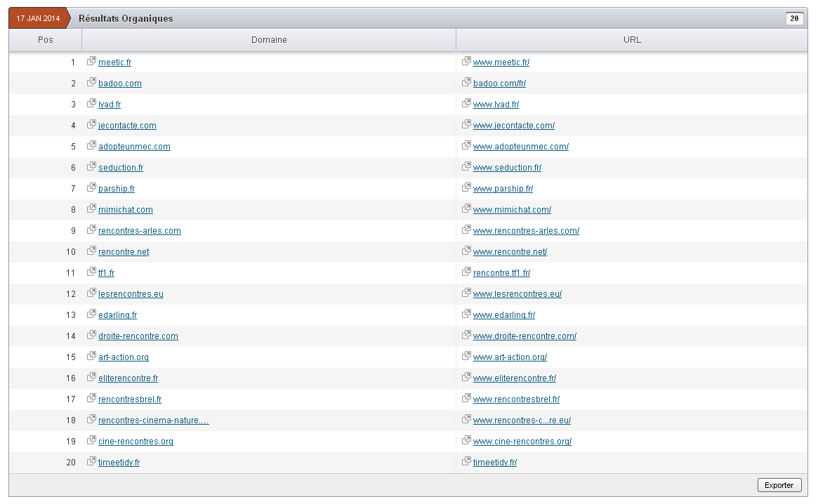Open the droite-rencontre.com domain link
The width and height of the screenshot is (818, 504).
(x=138, y=336)
